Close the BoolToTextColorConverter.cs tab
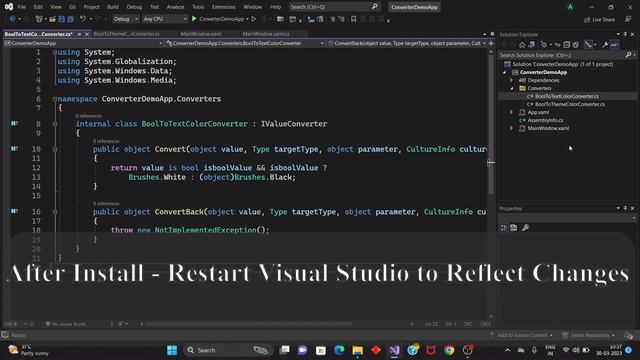640x360 pixels. coord(87,34)
